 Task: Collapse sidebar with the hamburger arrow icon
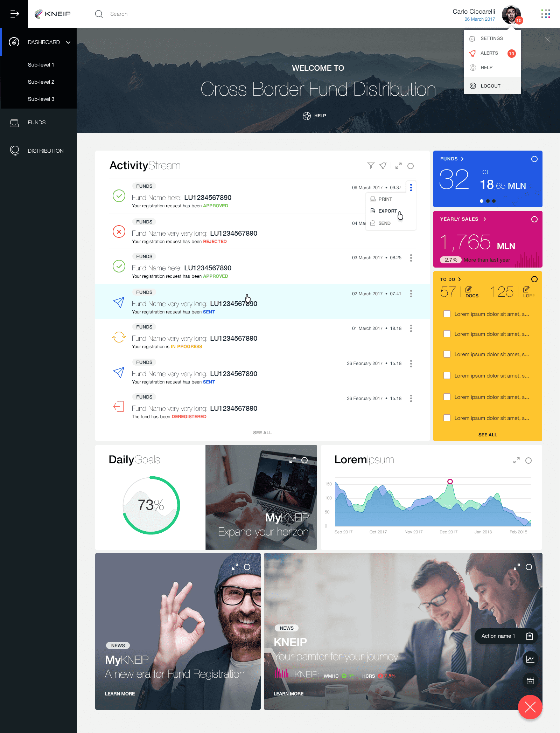point(14,14)
